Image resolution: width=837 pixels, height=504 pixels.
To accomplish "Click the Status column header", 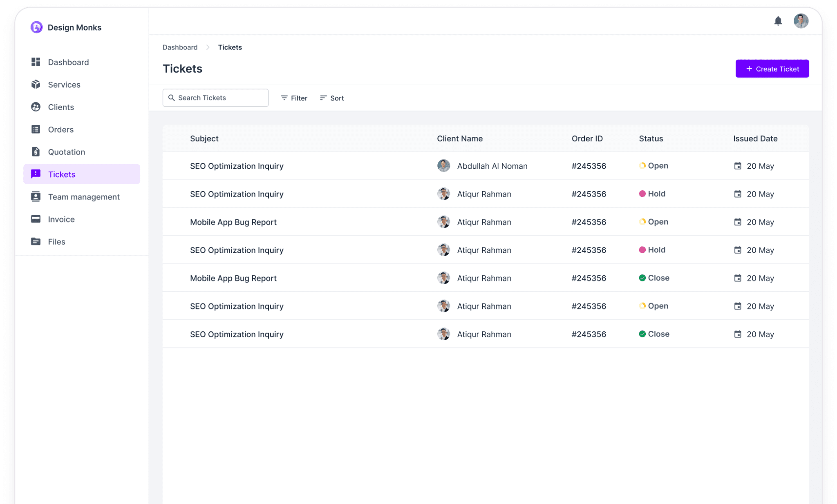I will point(651,138).
